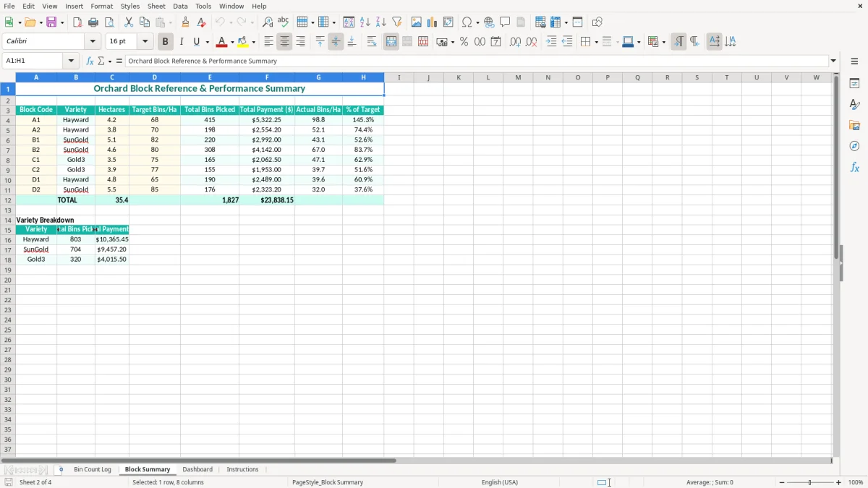Click the Save document icon
The image size is (868, 488).
[51, 22]
